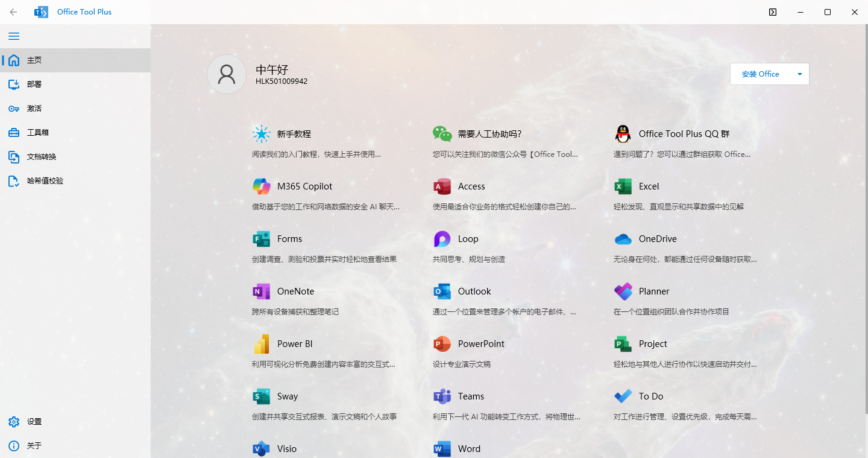Click Office Tool Plus QQ 群 title
Viewport: 868px width, 458px height.
(684, 134)
